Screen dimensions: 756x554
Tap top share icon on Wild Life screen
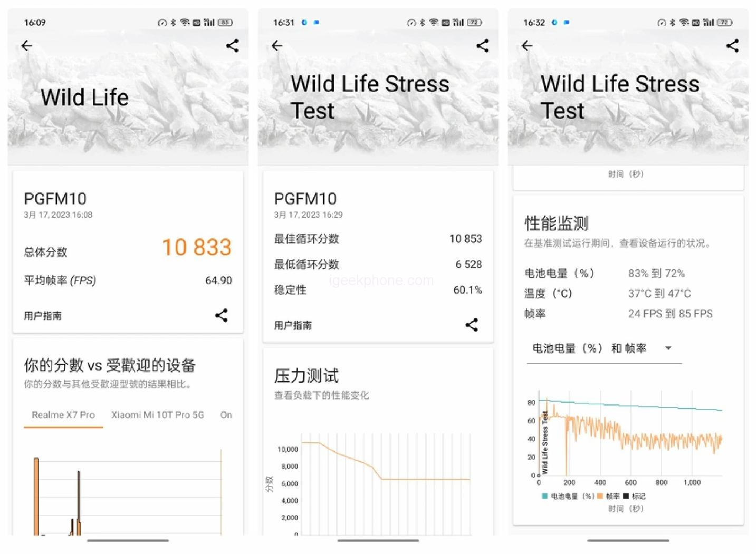232,46
